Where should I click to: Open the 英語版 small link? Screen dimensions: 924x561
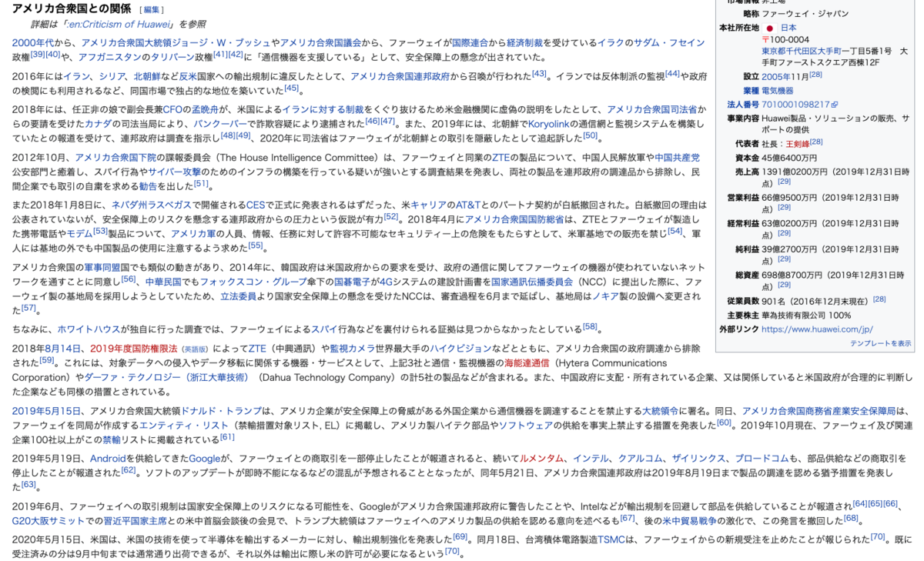click(196, 349)
